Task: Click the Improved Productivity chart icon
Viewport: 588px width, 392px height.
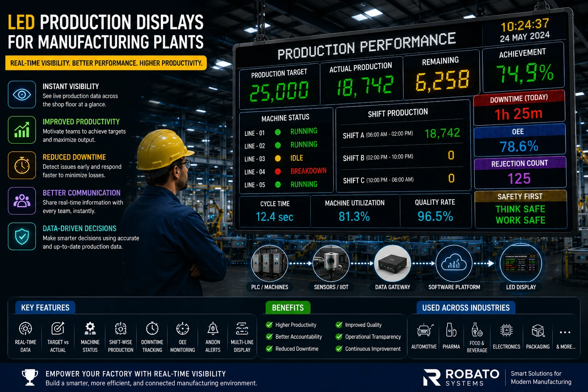Action: coord(22,130)
